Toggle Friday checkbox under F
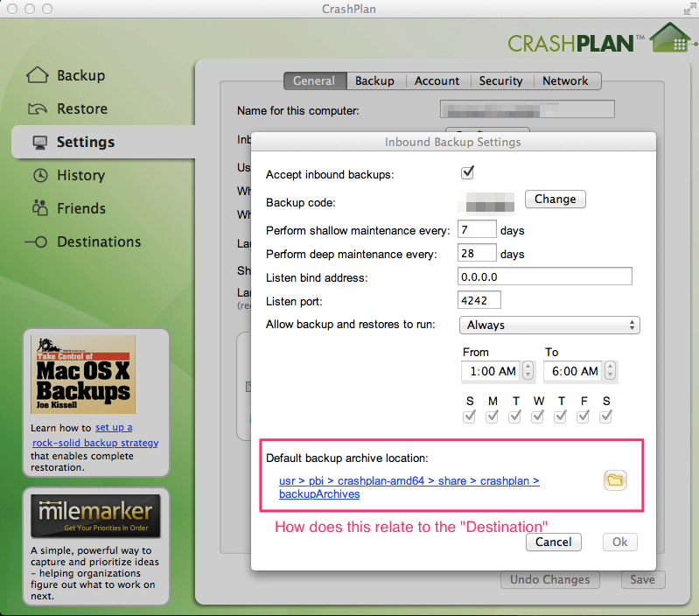The image size is (699, 616). pyautogui.click(x=584, y=416)
